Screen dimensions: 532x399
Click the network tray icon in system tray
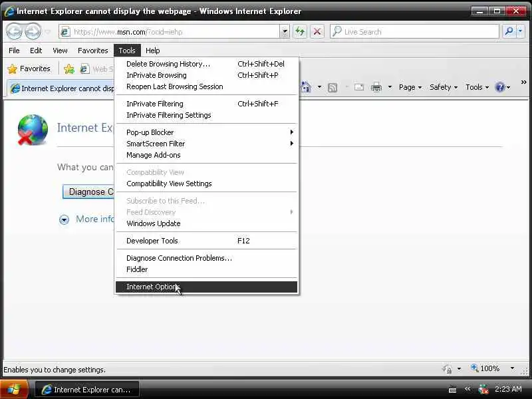(x=483, y=389)
